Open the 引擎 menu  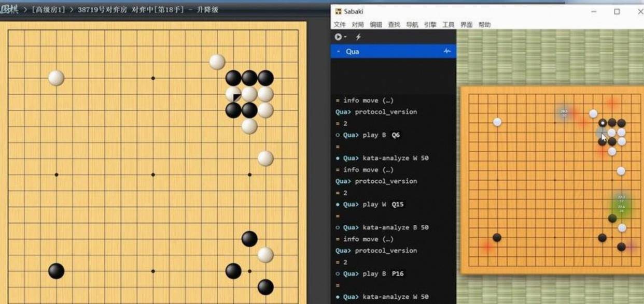click(430, 24)
